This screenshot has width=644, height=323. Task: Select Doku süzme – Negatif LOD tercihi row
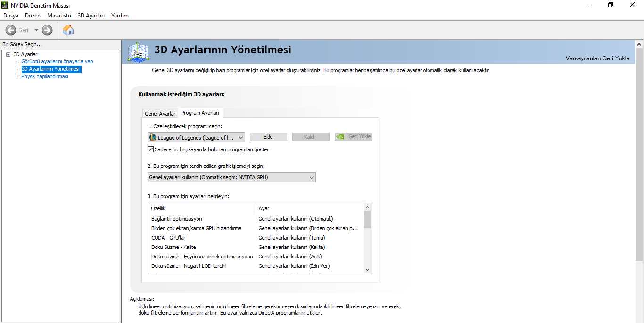[256, 266]
